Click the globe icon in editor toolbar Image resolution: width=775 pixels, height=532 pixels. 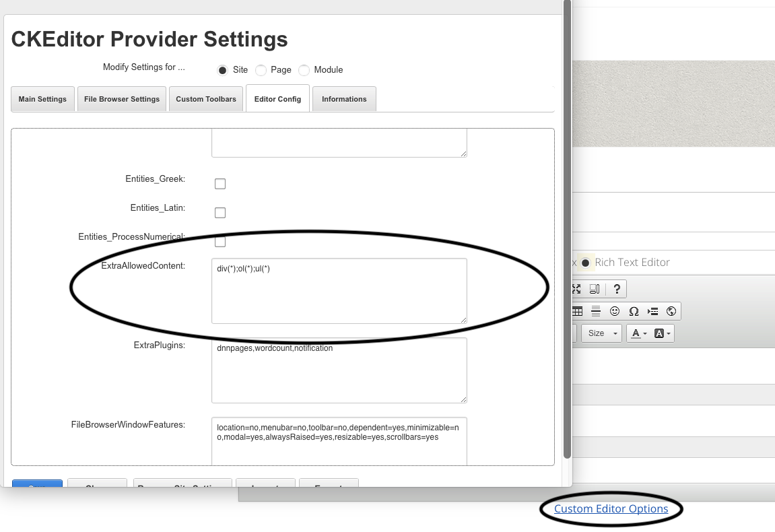[671, 311]
